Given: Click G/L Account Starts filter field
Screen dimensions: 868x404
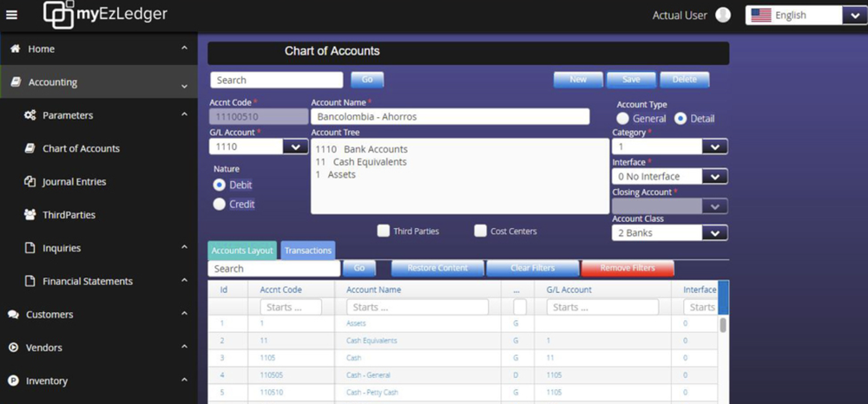Looking at the screenshot, I should (603, 307).
